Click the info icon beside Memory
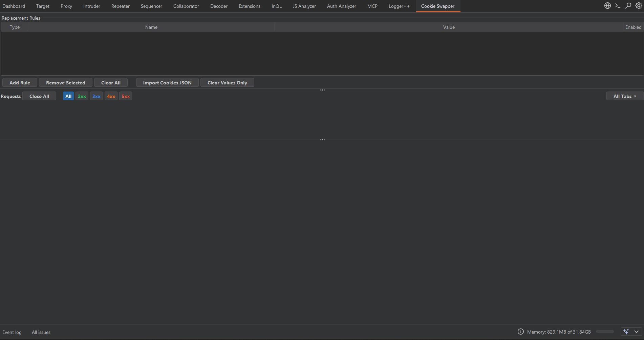 (x=521, y=332)
